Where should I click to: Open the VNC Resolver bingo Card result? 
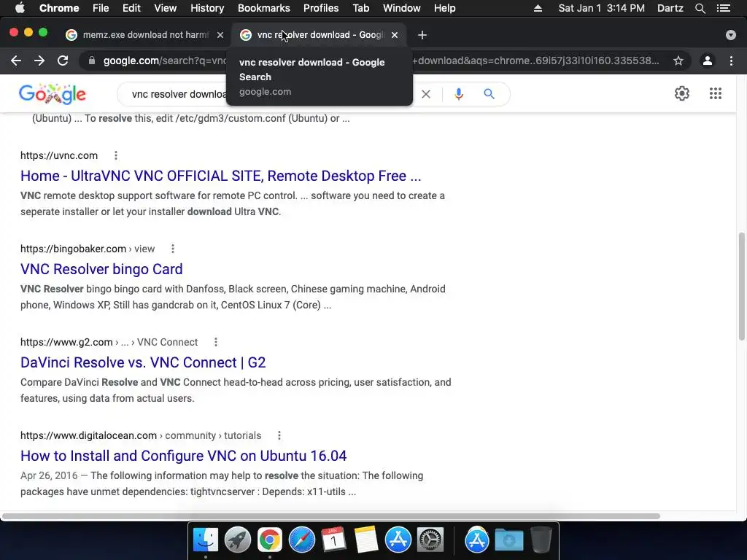[x=101, y=269]
